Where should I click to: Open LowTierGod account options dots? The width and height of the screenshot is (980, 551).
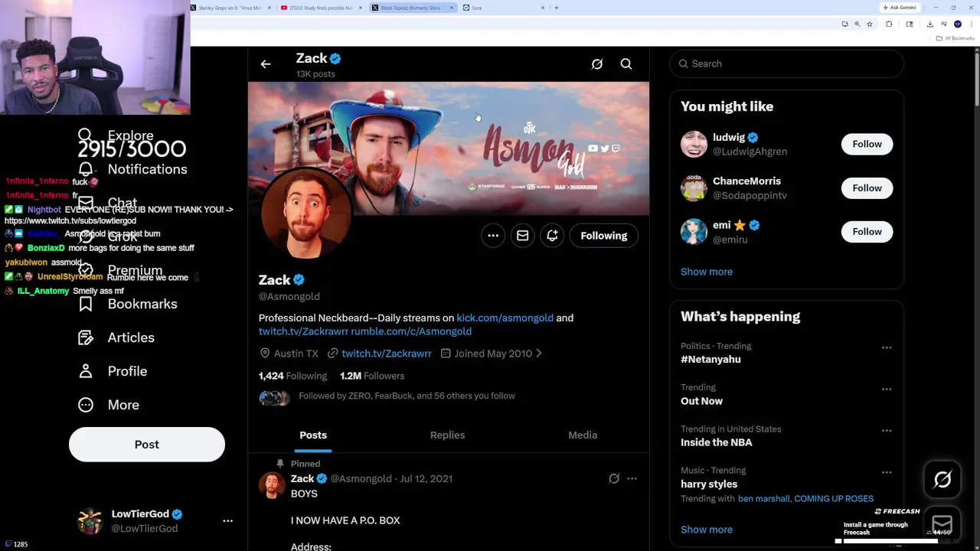tap(227, 521)
